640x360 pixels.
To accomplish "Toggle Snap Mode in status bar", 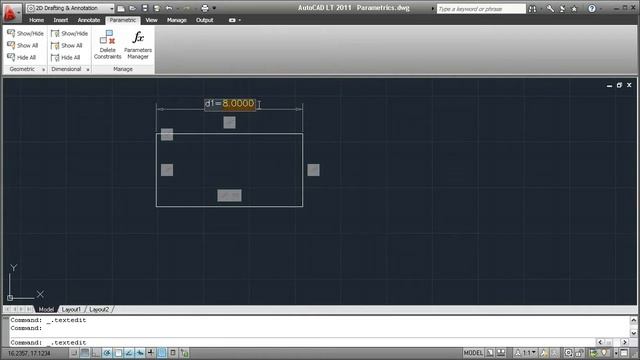I will (74, 353).
